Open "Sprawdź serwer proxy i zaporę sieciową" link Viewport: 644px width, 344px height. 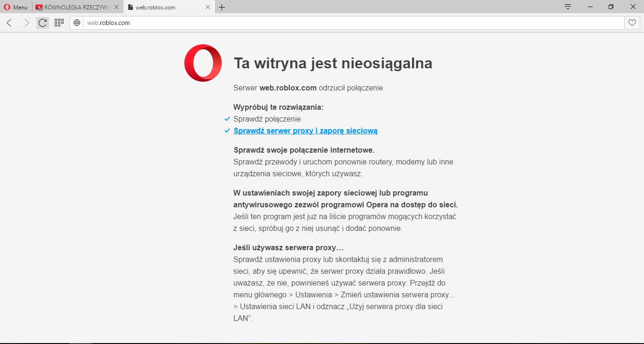[305, 131]
